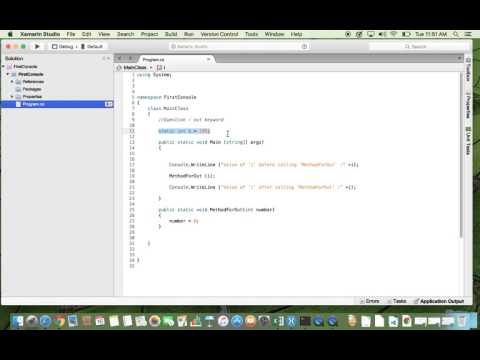Collapse the FirstConsole solution node

[x=4, y=67]
